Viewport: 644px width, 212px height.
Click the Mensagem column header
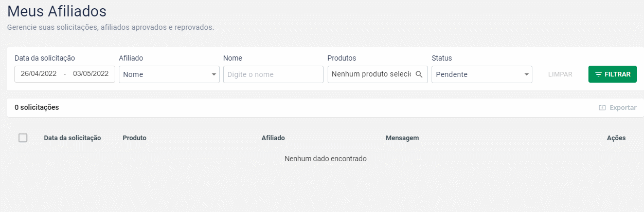tap(402, 138)
